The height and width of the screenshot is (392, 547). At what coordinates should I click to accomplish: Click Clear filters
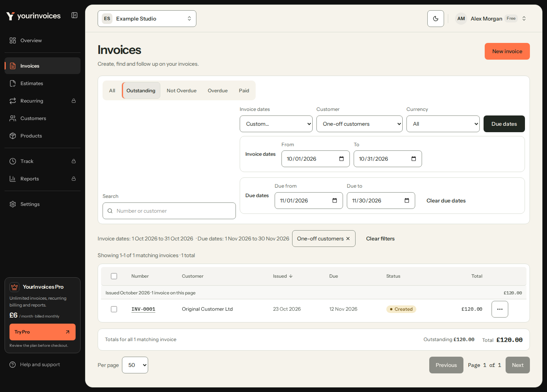point(380,239)
